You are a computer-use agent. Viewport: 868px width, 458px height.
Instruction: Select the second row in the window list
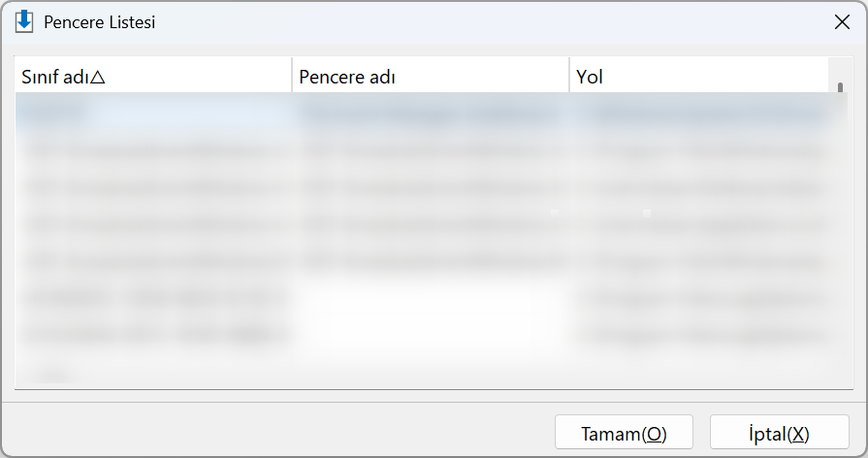(x=422, y=150)
